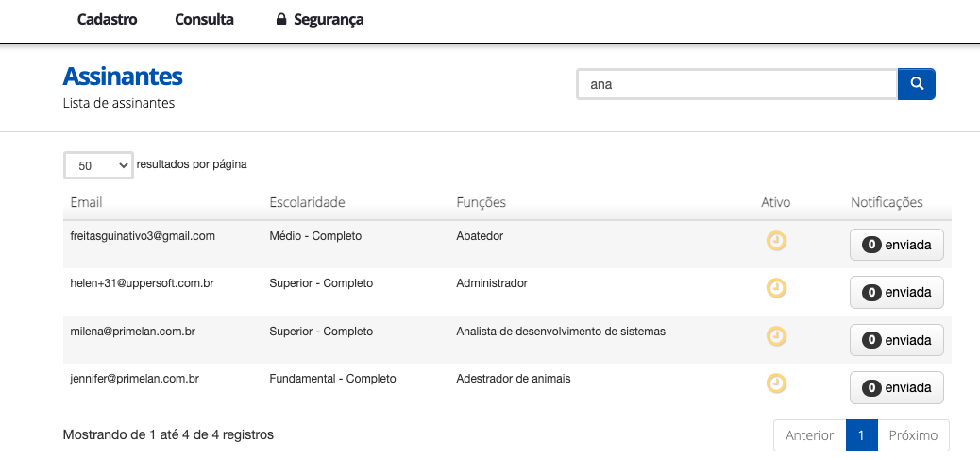Select email jennifer@primelan.com.br
980x460 pixels.
pyautogui.click(x=134, y=379)
